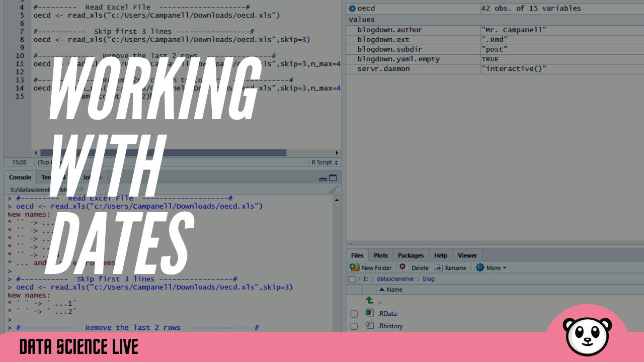
Task: Open the .Rhistory file name
Action: click(x=390, y=326)
